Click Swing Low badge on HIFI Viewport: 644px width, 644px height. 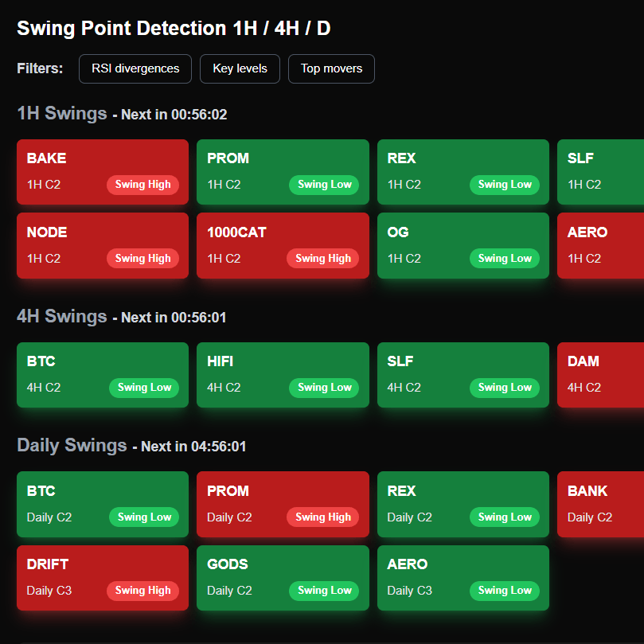pyautogui.click(x=324, y=388)
